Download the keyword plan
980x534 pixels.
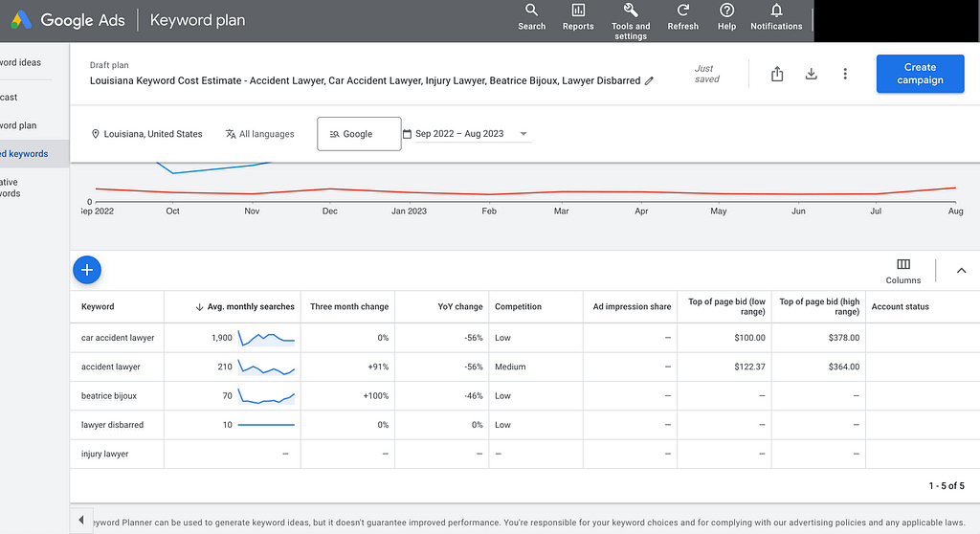812,74
